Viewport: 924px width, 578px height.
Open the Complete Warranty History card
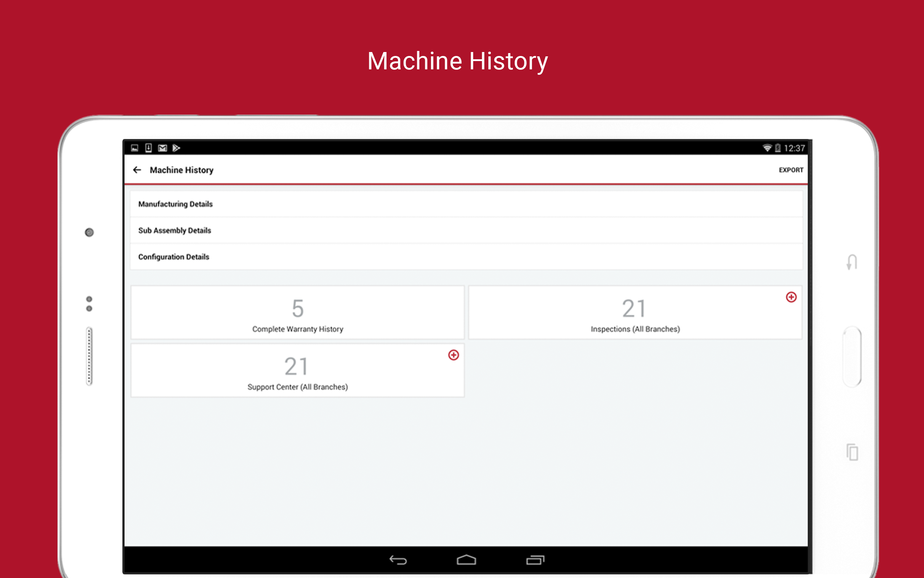point(297,312)
